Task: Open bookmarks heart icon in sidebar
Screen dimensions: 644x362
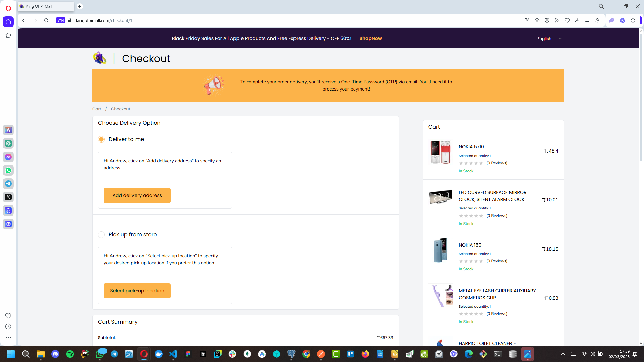Action: coord(8,316)
